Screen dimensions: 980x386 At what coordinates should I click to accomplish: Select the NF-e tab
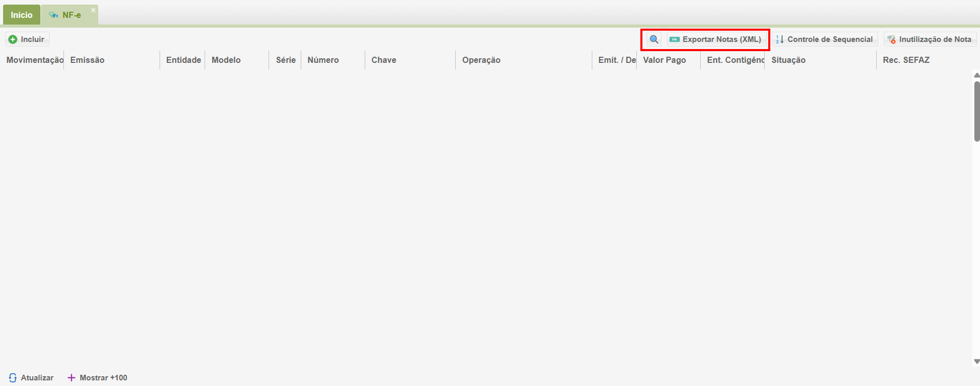click(70, 15)
